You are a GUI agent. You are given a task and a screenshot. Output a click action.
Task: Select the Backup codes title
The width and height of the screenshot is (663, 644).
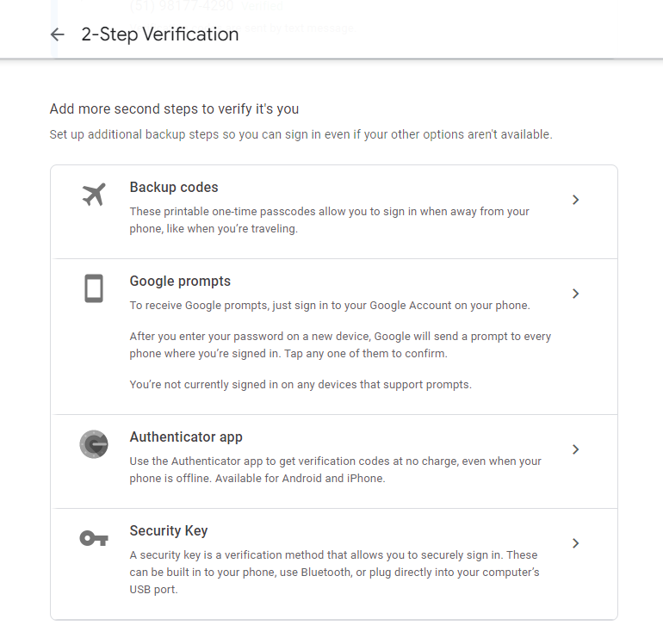pyautogui.click(x=174, y=187)
